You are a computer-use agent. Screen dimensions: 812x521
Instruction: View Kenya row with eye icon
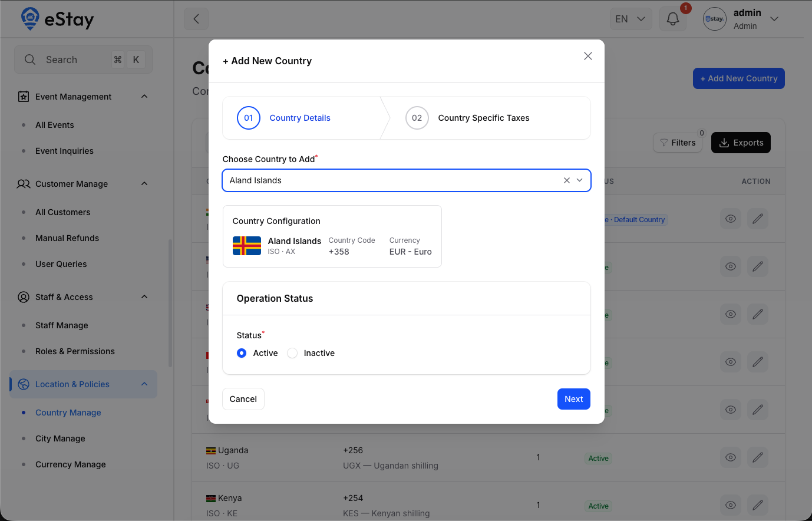[731, 505]
